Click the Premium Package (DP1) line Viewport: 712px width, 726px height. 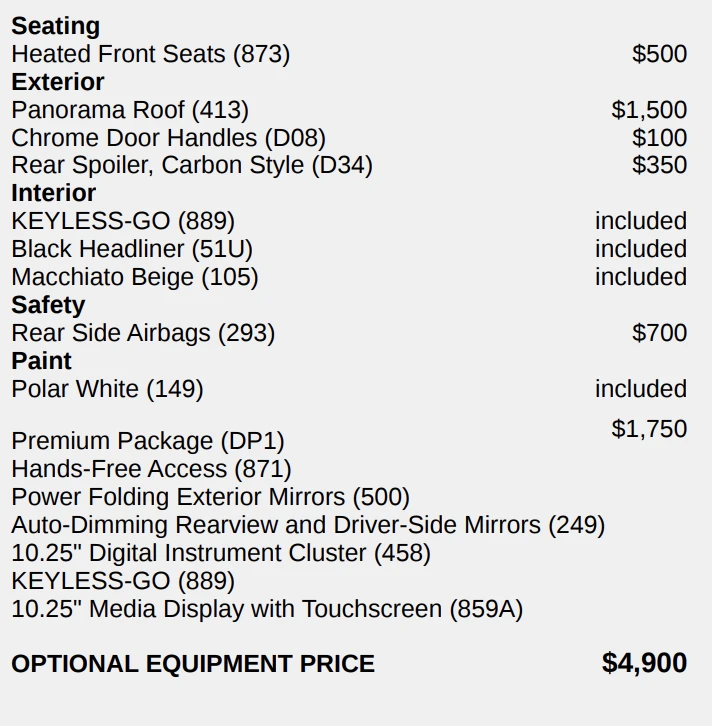coord(148,441)
